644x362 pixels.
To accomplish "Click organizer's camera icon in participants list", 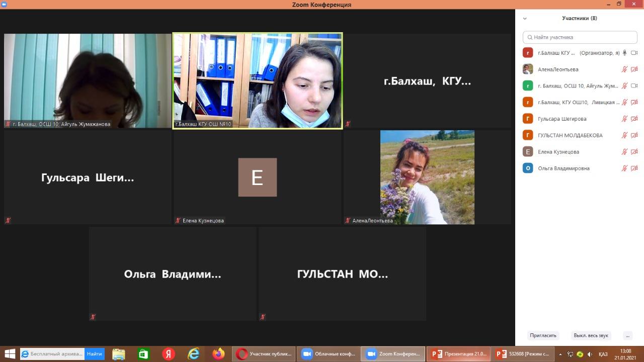I will pos(634,53).
